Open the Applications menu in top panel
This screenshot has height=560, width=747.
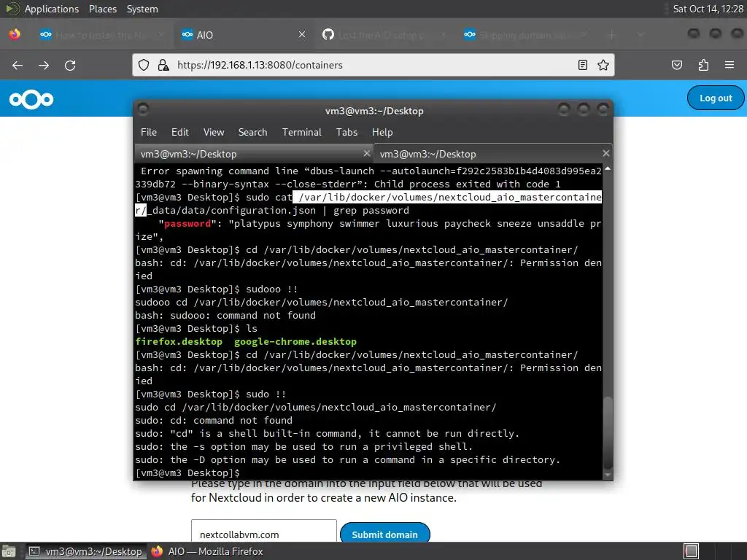tap(52, 9)
